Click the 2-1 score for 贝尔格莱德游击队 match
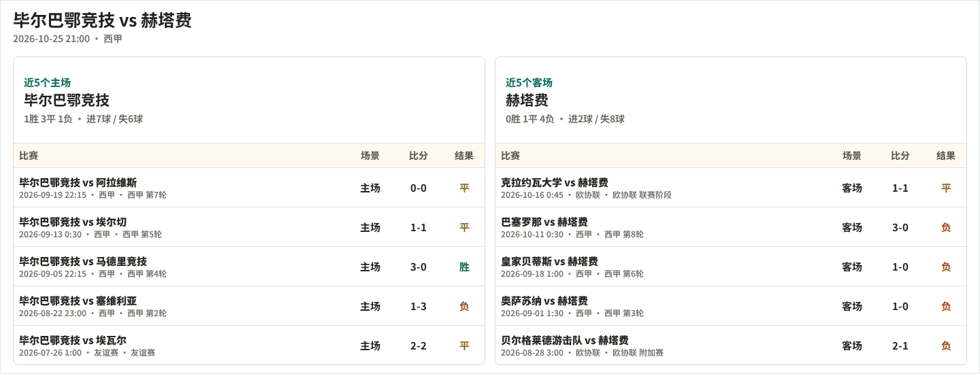This screenshot has height=374, width=980. [x=900, y=345]
